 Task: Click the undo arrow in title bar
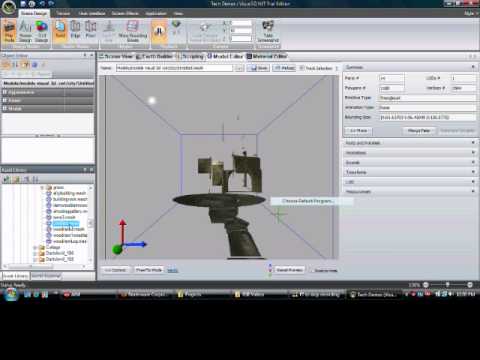[42, 4]
